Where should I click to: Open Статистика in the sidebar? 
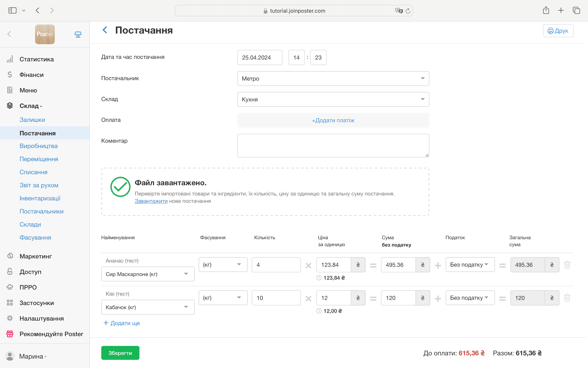(x=37, y=59)
